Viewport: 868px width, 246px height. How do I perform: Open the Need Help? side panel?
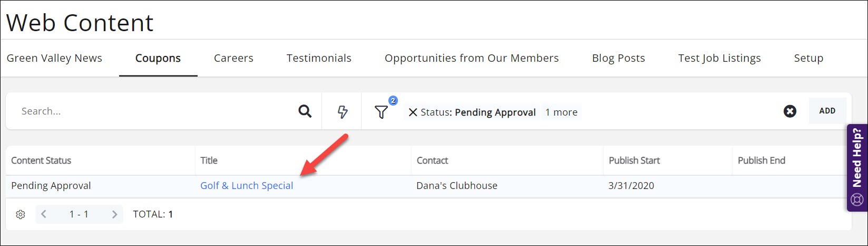click(857, 167)
